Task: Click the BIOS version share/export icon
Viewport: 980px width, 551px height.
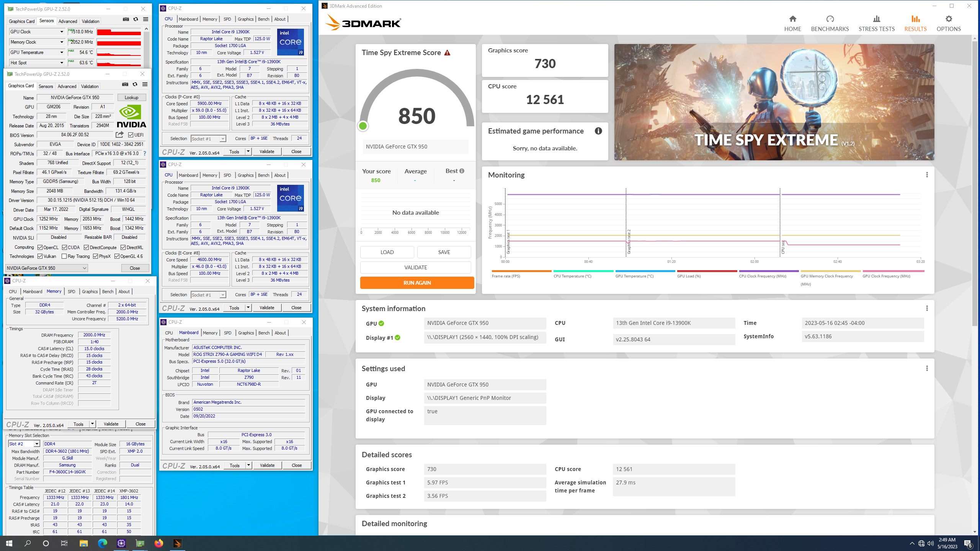Action: coord(119,135)
